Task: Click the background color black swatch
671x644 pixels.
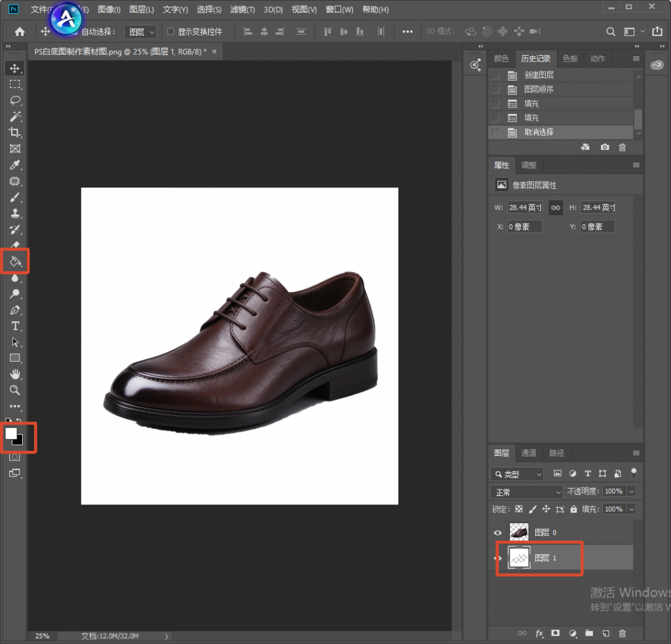Action: coord(20,441)
